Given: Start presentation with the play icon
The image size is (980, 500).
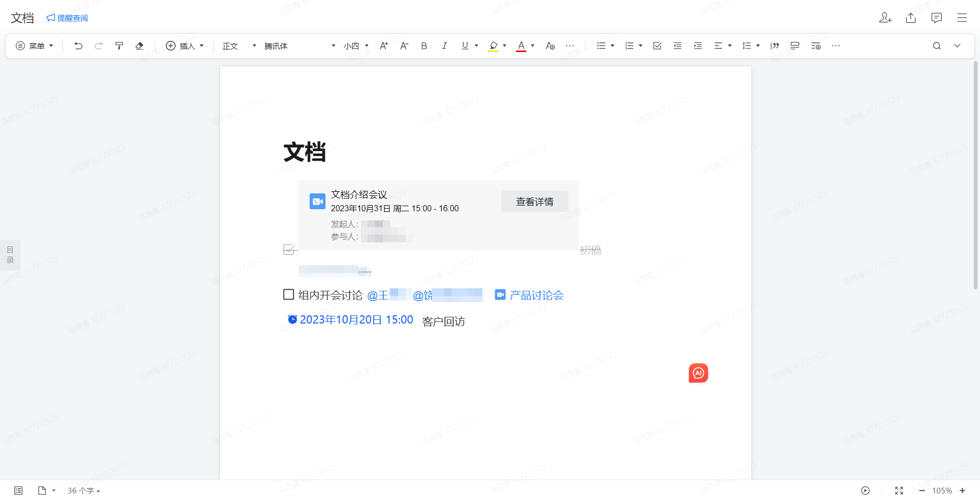Looking at the screenshot, I should point(865,490).
